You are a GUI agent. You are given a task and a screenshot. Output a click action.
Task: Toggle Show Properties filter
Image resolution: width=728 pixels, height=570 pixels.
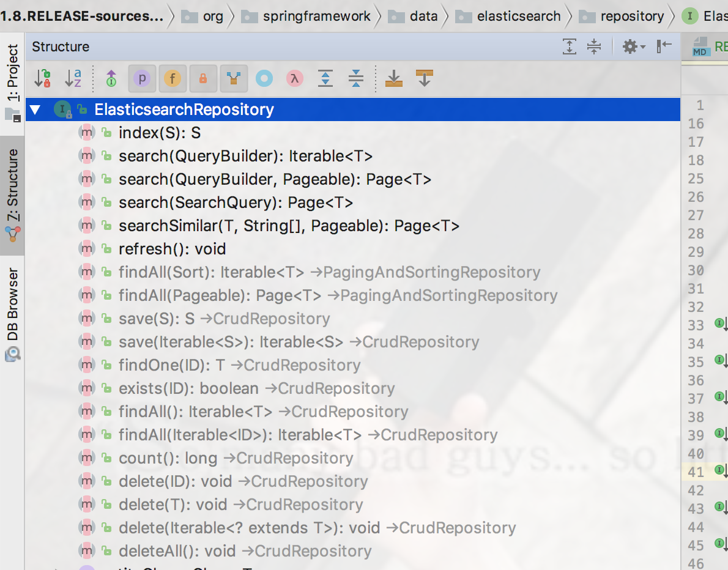142,78
